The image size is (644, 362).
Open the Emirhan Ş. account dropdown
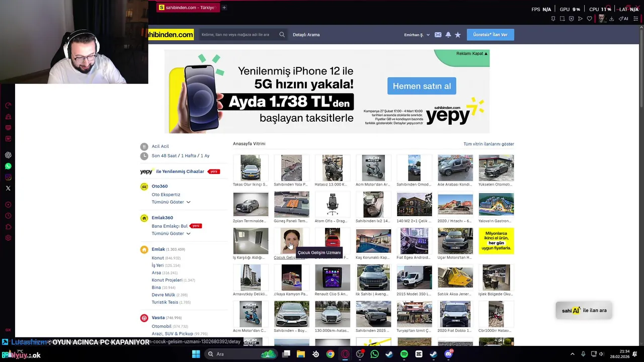[417, 35]
